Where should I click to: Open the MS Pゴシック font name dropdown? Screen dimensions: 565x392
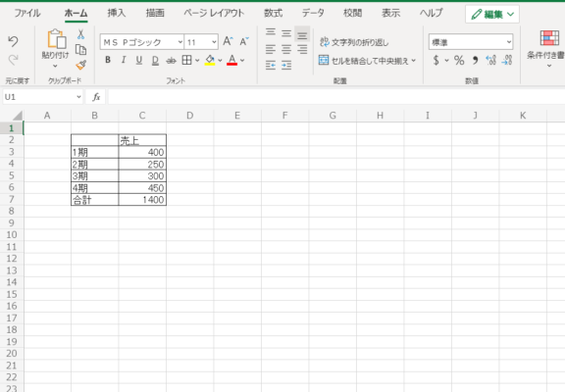180,42
